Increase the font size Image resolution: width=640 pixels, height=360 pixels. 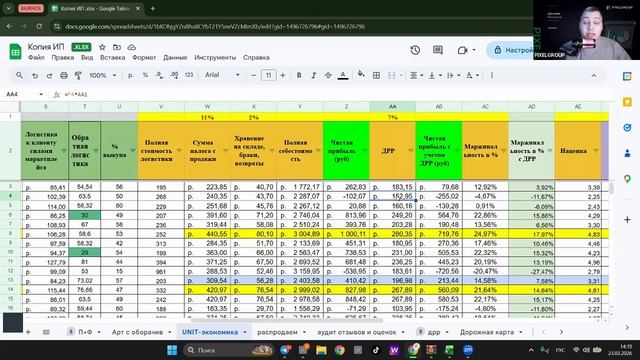[x=283, y=75]
